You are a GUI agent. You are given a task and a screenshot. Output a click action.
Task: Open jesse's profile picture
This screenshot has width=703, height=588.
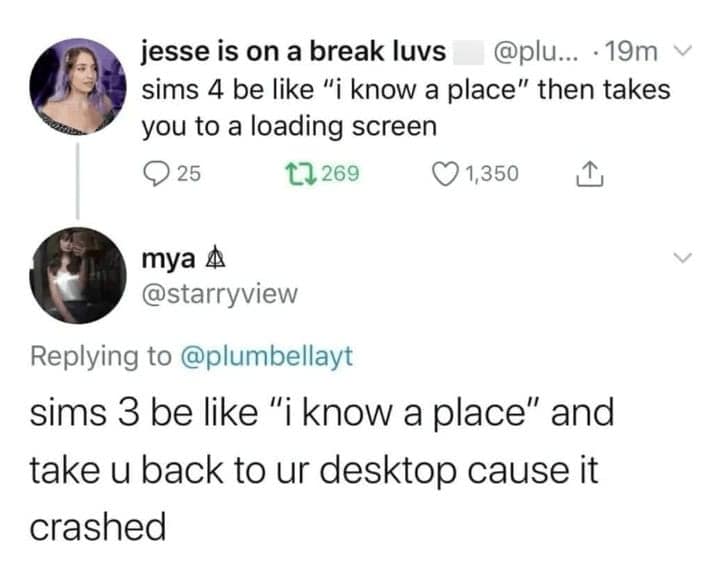(x=78, y=87)
